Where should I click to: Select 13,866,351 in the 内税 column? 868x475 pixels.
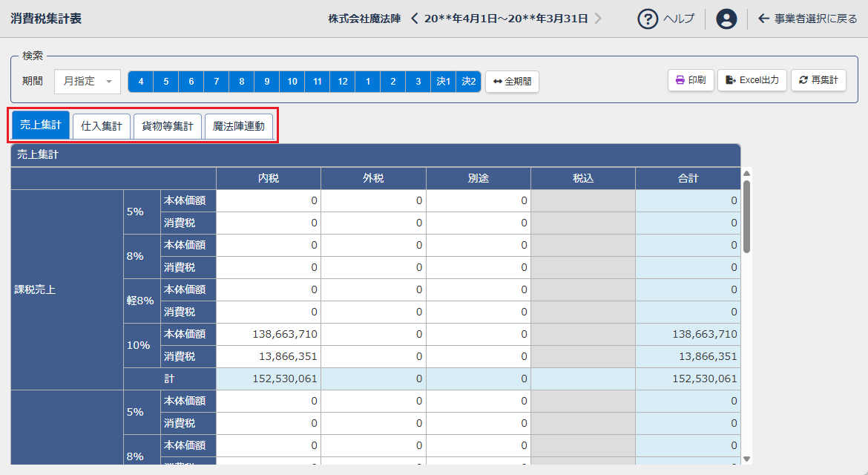(x=269, y=356)
